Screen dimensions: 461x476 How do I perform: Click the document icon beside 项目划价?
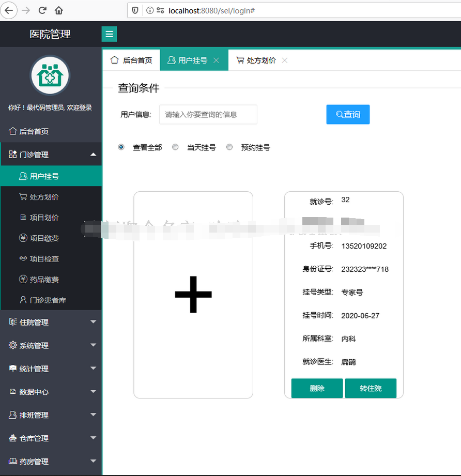23,218
